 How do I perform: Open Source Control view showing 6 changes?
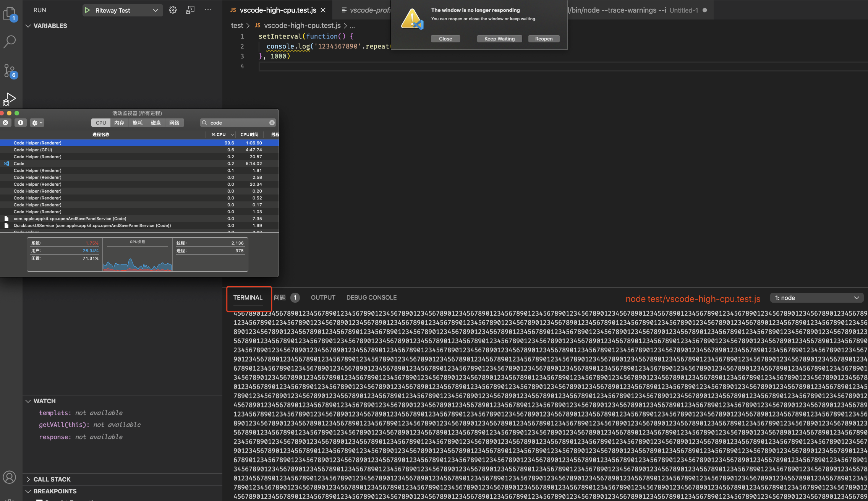pyautogui.click(x=10, y=71)
